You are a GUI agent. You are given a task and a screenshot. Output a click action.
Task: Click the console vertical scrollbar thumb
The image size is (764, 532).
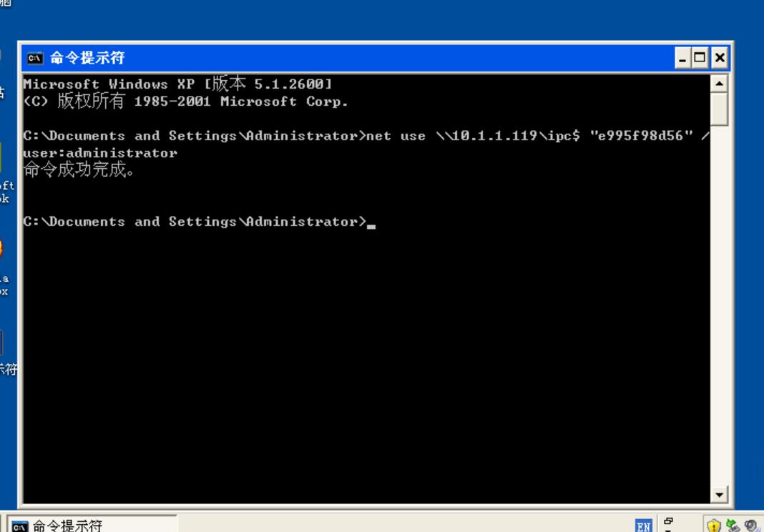tap(719, 109)
